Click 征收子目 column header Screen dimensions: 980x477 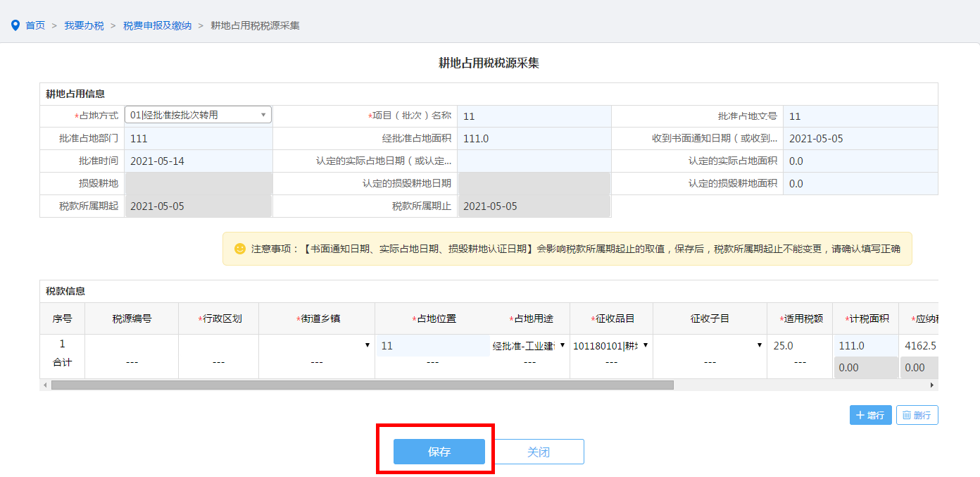pos(710,318)
